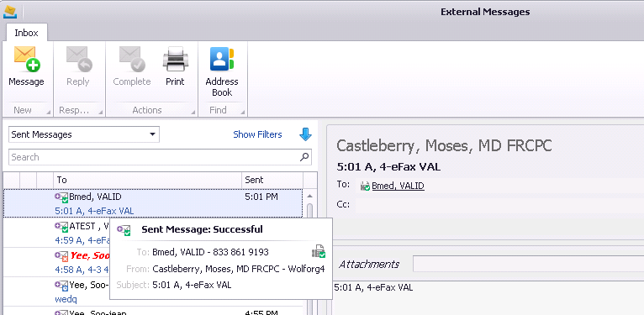Click failed status icon on red Yee row
644x315 pixels.
pyautogui.click(x=61, y=256)
